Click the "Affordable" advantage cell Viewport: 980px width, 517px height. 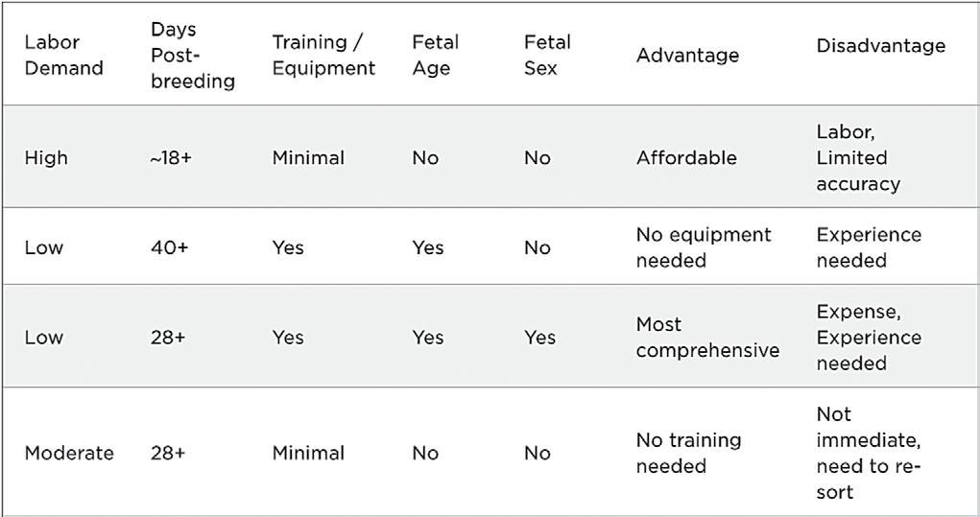pos(685,158)
